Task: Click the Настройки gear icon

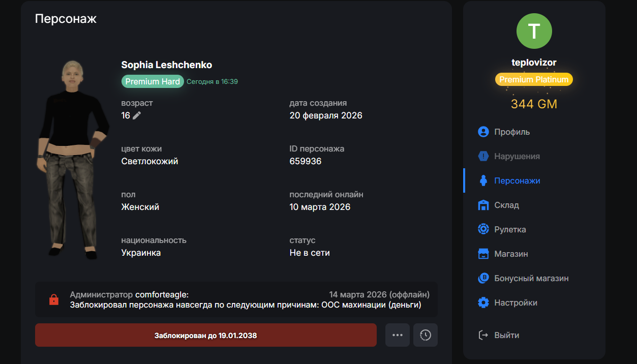Action: coord(483,302)
